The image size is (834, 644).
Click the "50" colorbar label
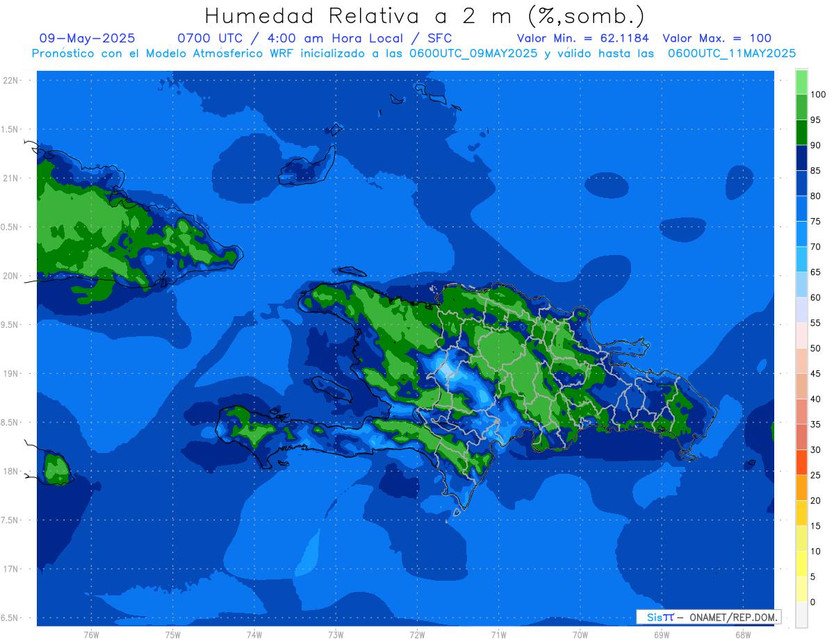(x=815, y=348)
